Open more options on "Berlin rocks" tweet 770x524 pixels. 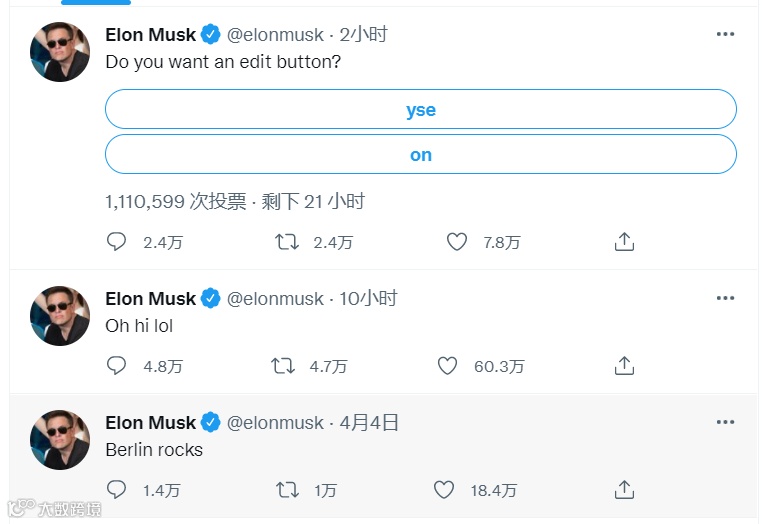[725, 422]
